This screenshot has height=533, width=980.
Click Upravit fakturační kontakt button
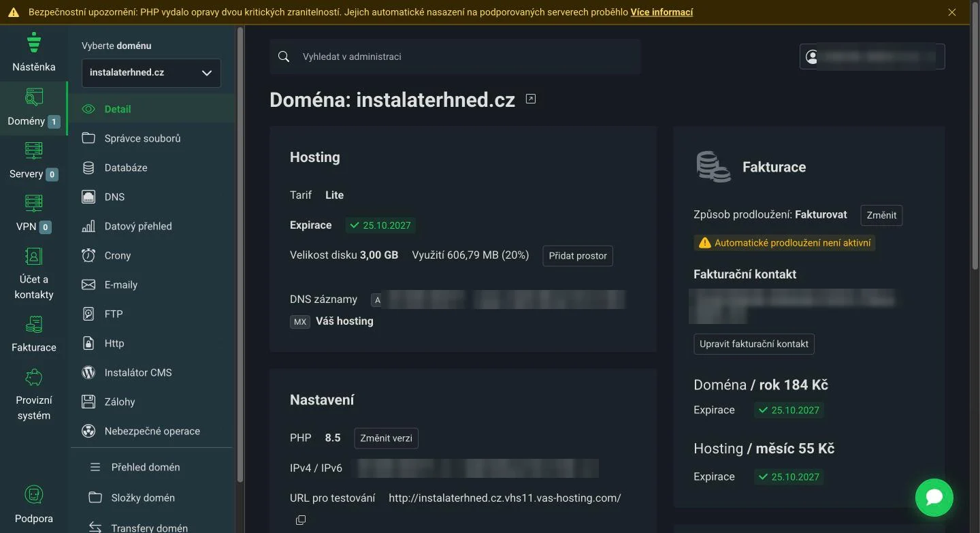point(754,344)
